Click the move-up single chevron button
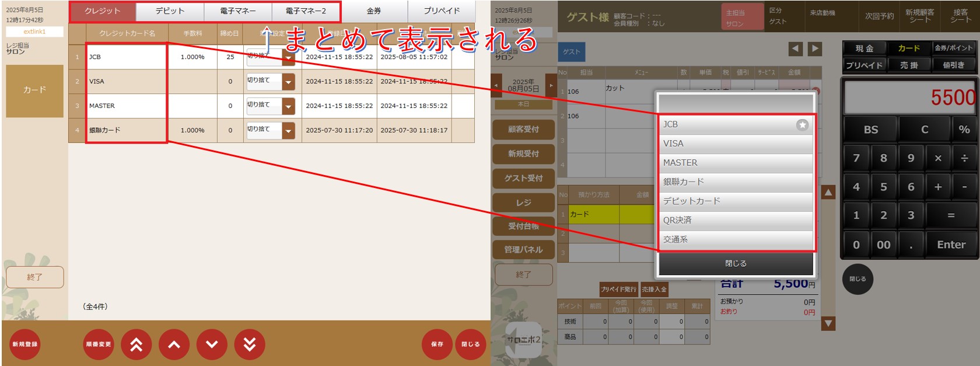 174,344
